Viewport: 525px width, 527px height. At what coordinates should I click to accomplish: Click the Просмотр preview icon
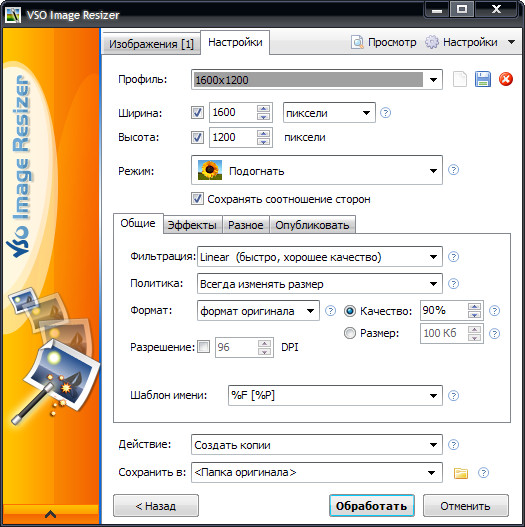357,42
